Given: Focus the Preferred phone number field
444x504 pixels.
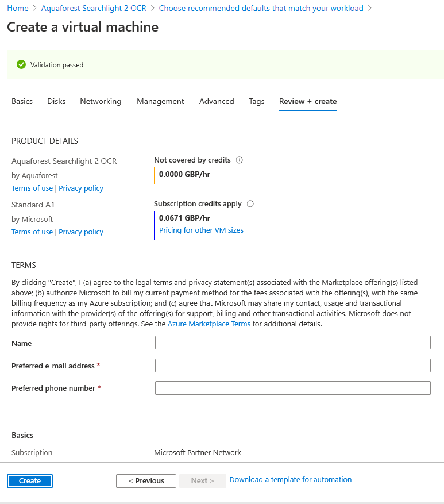Looking at the screenshot, I should (x=293, y=388).
